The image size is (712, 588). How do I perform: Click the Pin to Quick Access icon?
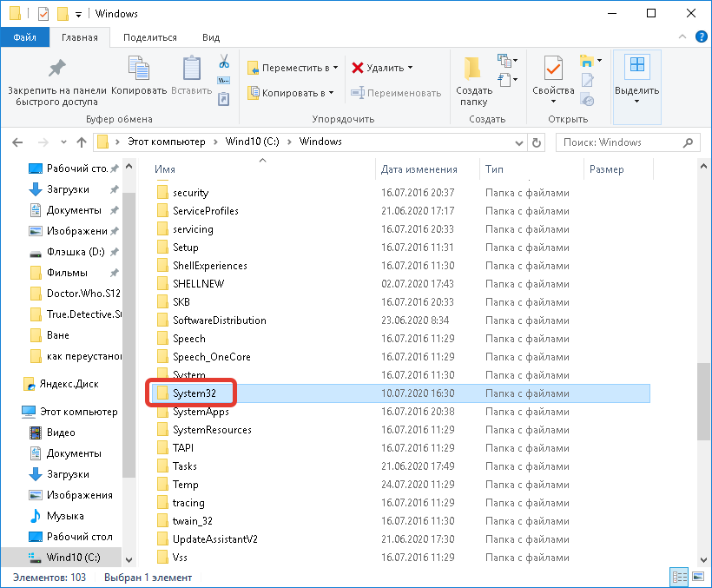(x=57, y=68)
